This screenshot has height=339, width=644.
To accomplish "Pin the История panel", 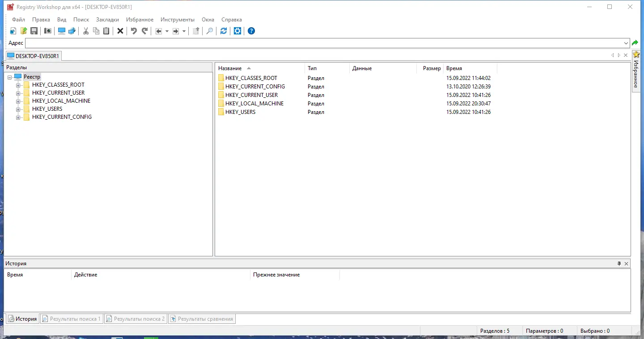I will [x=619, y=263].
